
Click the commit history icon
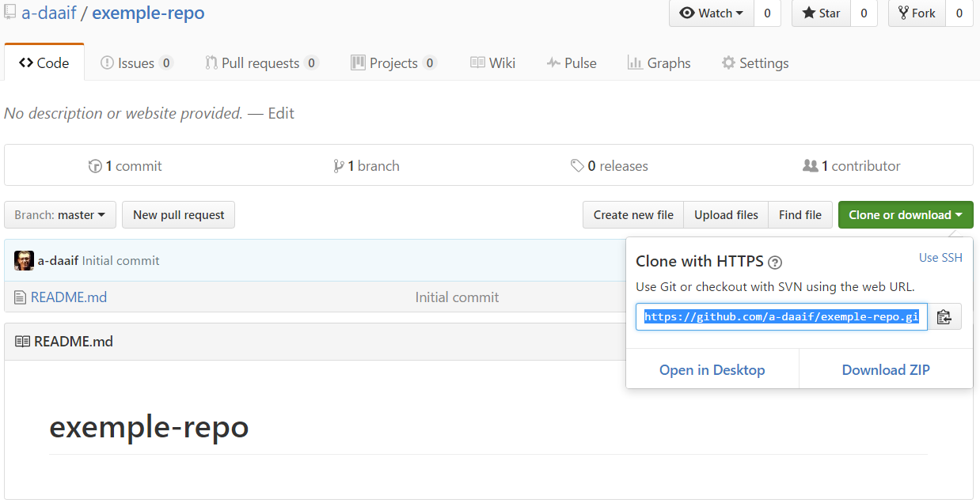[x=95, y=166]
